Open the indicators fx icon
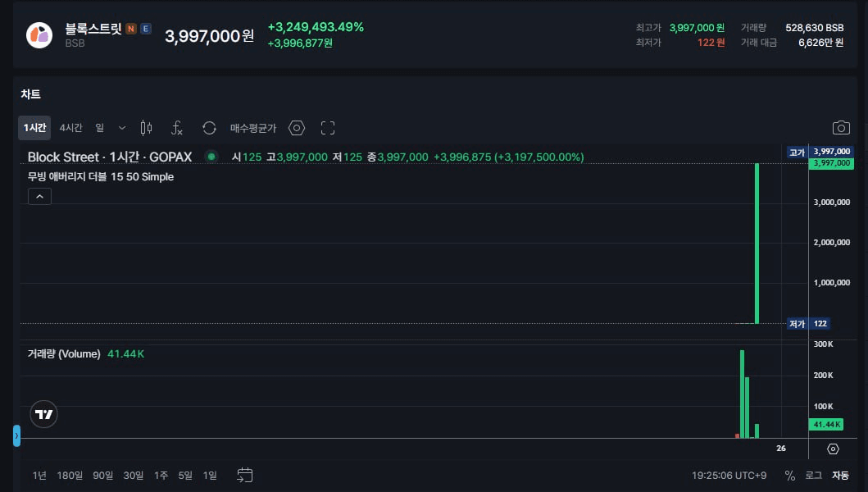This screenshot has height=492, width=868. tap(176, 128)
